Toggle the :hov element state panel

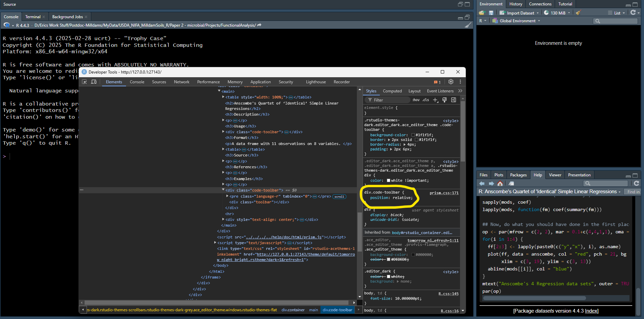point(416,100)
